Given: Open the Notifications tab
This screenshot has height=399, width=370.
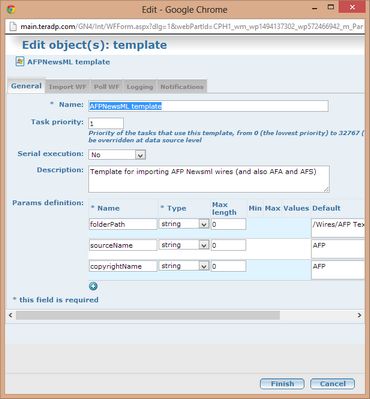Looking at the screenshot, I should click(182, 87).
